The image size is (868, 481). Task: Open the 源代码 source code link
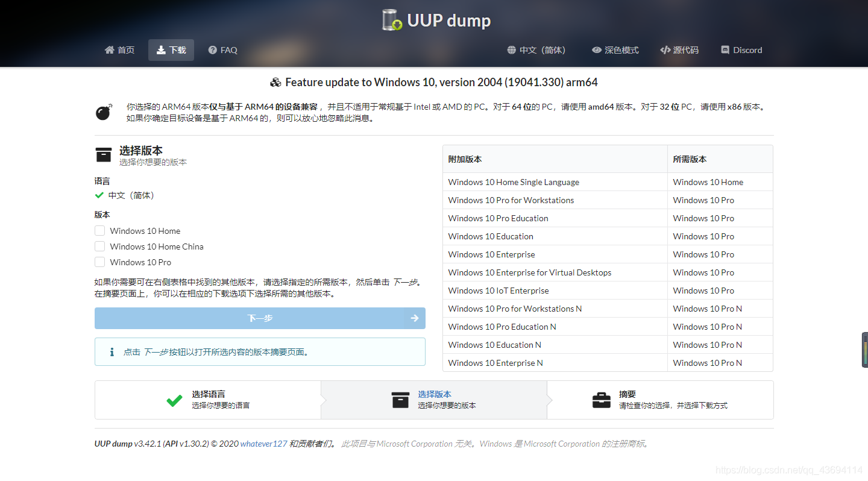point(679,50)
